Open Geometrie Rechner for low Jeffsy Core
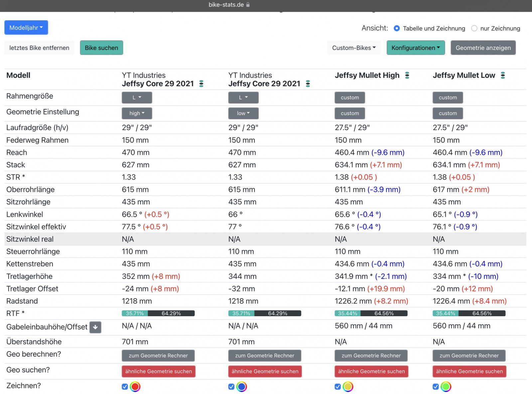The image size is (532, 394). point(265,355)
